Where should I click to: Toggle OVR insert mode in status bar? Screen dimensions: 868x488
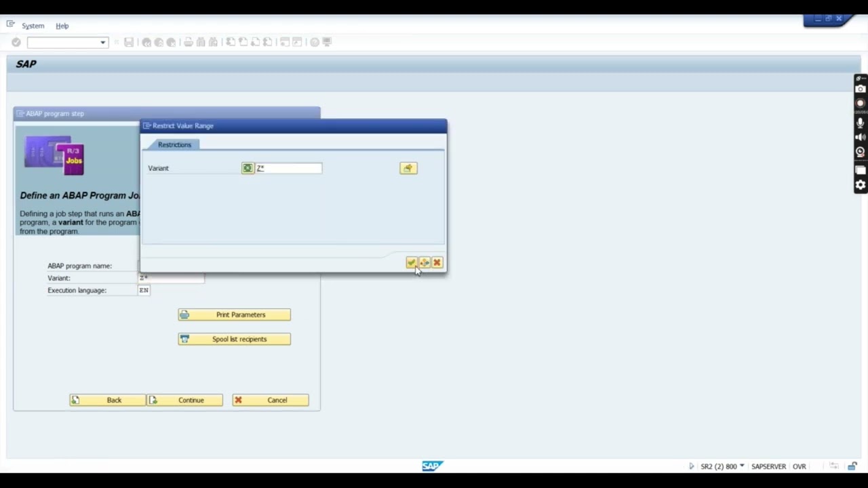(800, 466)
